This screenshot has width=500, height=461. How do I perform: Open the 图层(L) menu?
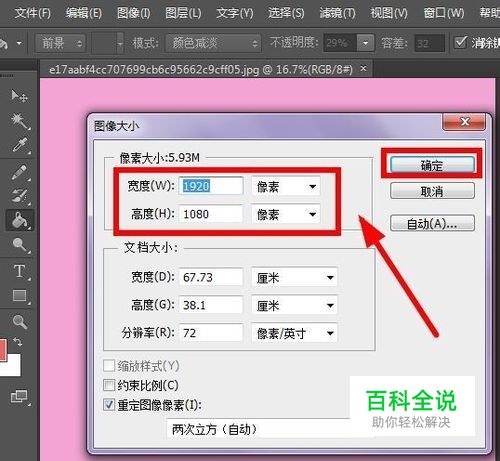(x=183, y=13)
